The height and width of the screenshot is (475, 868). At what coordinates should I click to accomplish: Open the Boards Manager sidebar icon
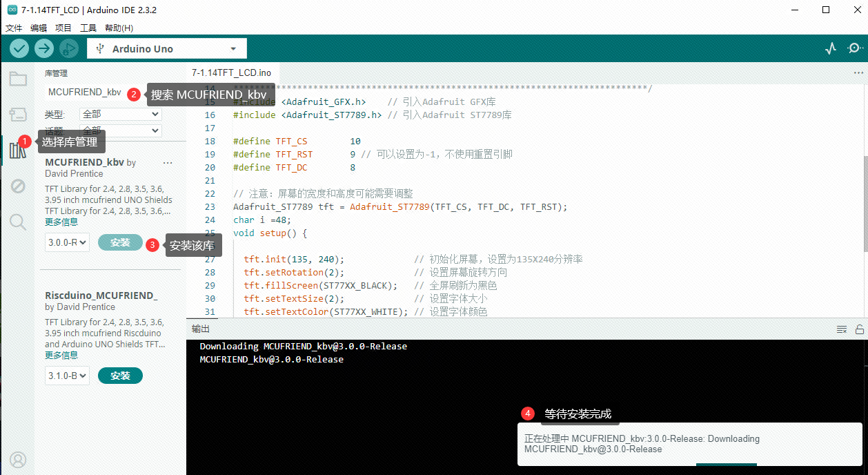pyautogui.click(x=18, y=115)
